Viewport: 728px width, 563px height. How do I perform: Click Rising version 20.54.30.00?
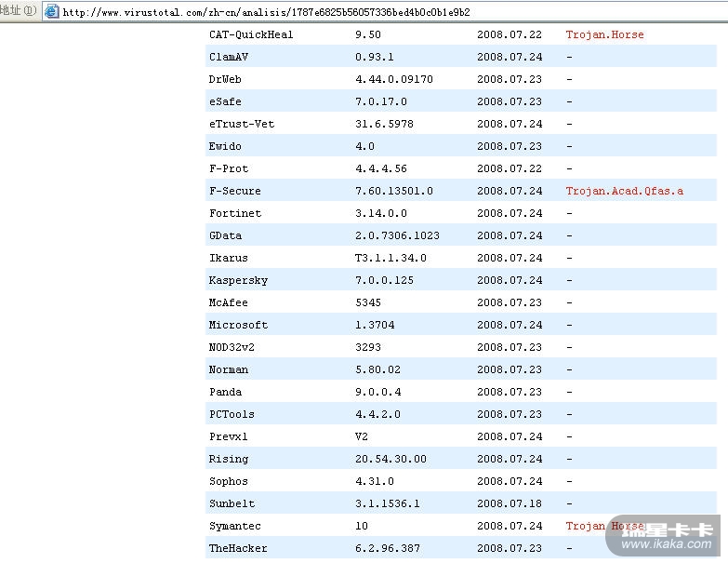390,459
